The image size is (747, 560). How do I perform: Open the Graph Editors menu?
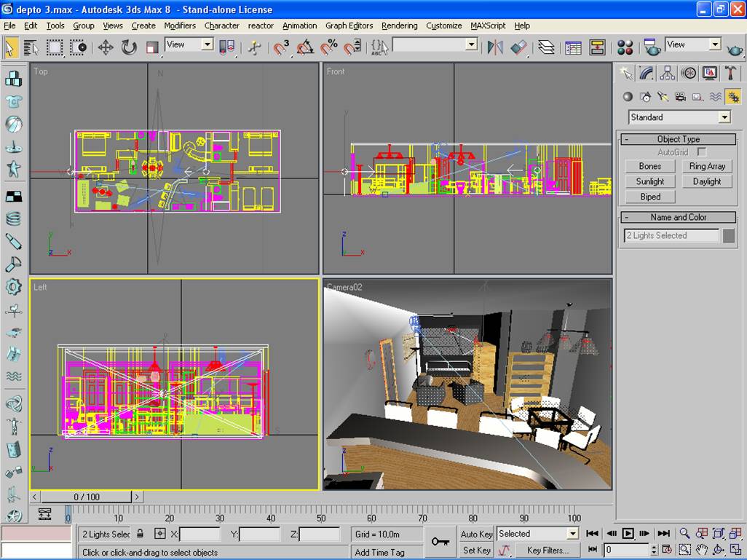pos(349,25)
